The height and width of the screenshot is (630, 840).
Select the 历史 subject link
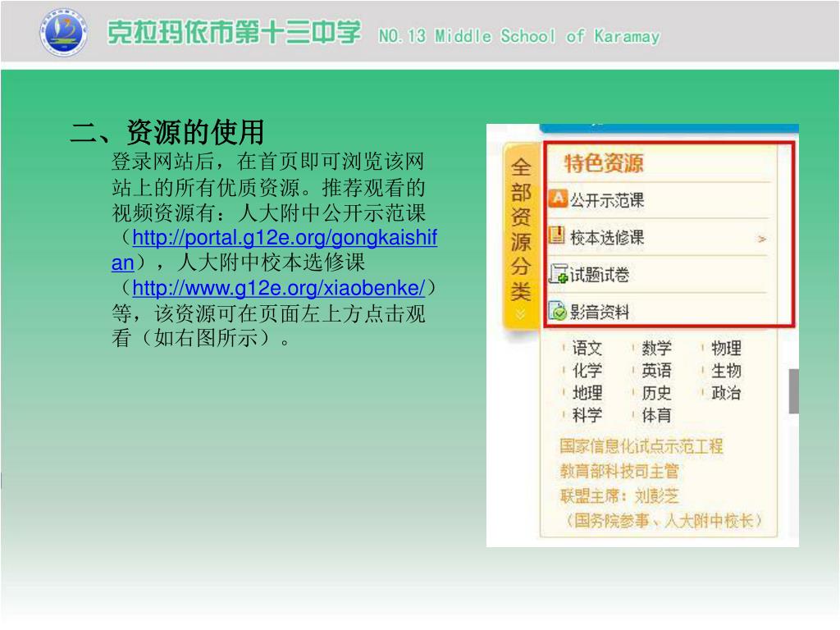[x=656, y=393]
